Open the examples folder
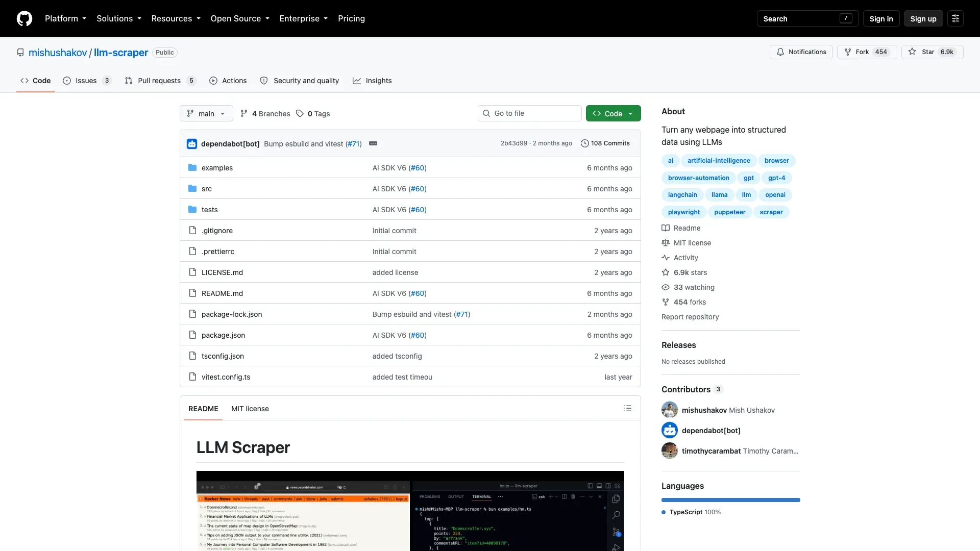 (x=217, y=168)
